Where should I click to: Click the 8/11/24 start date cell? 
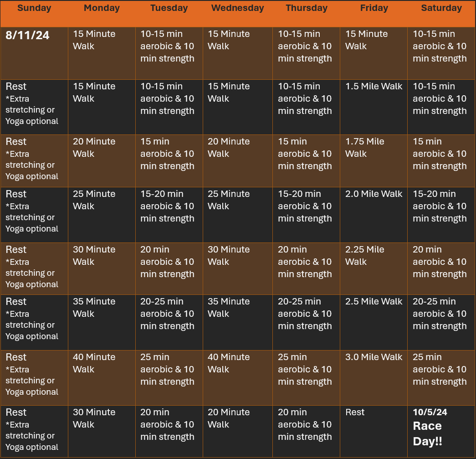[34, 53]
